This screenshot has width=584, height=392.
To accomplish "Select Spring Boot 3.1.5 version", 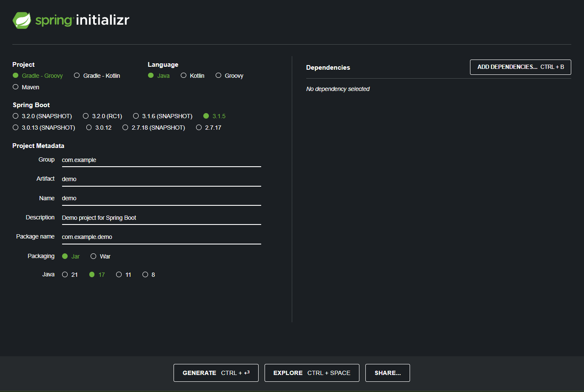I will click(x=214, y=116).
